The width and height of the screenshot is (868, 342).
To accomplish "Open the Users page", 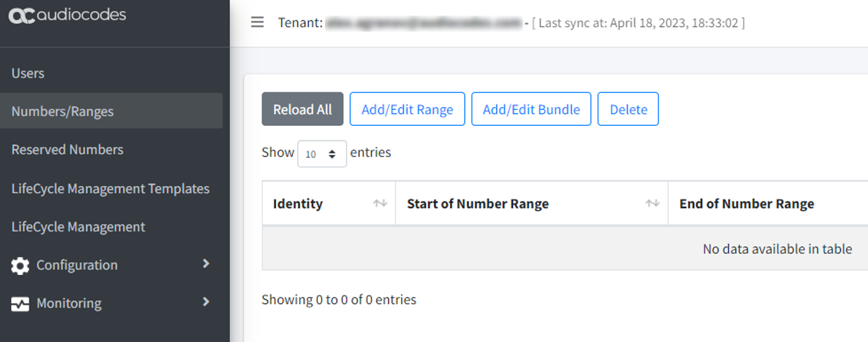I will point(28,73).
